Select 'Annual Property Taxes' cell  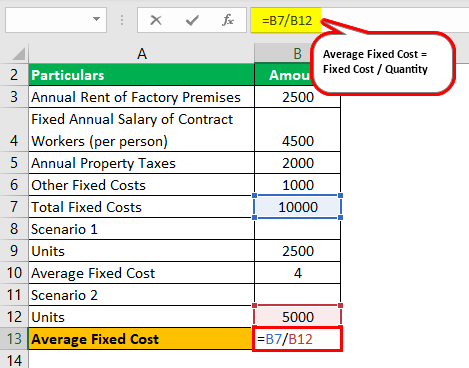[x=141, y=163]
